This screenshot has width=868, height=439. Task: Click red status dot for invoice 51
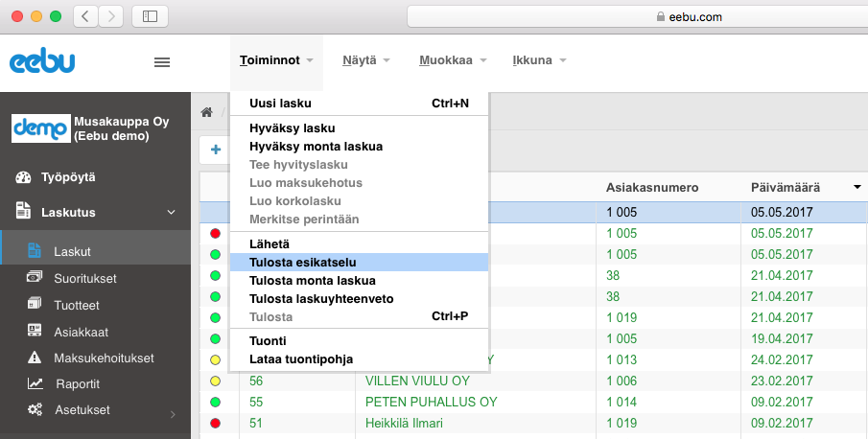(216, 424)
